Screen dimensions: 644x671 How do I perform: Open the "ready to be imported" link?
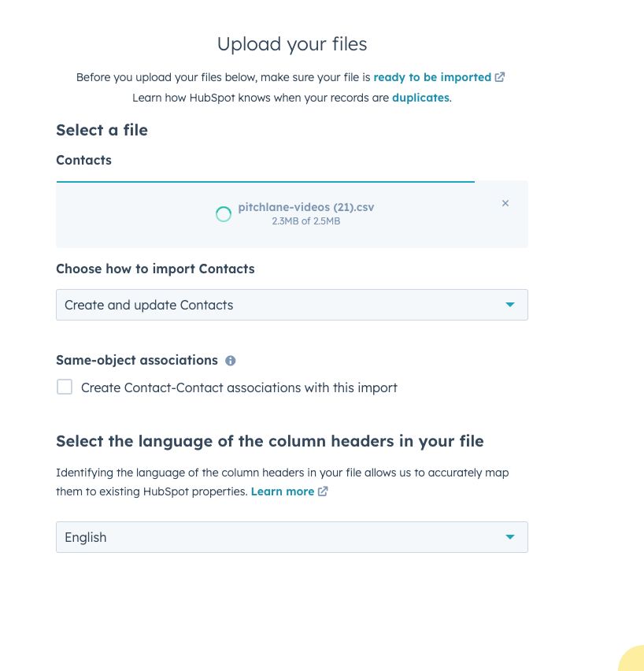pyautogui.click(x=432, y=77)
